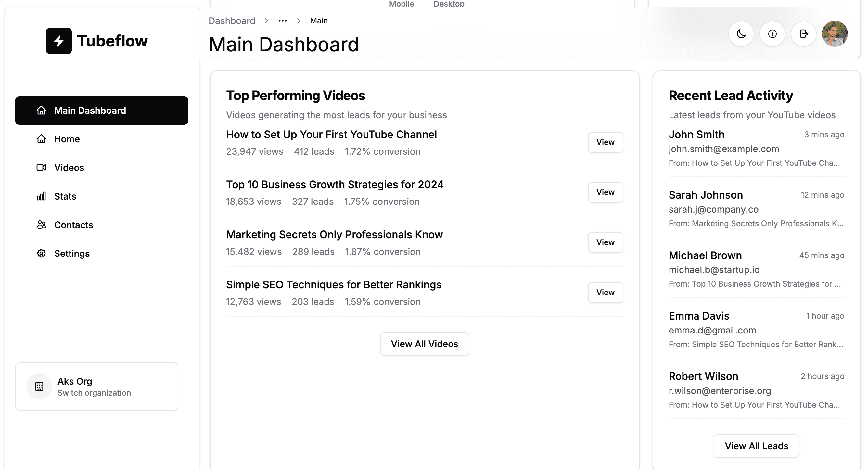Click the Contacts people icon
Screen dimensions: 868x470
click(41, 225)
